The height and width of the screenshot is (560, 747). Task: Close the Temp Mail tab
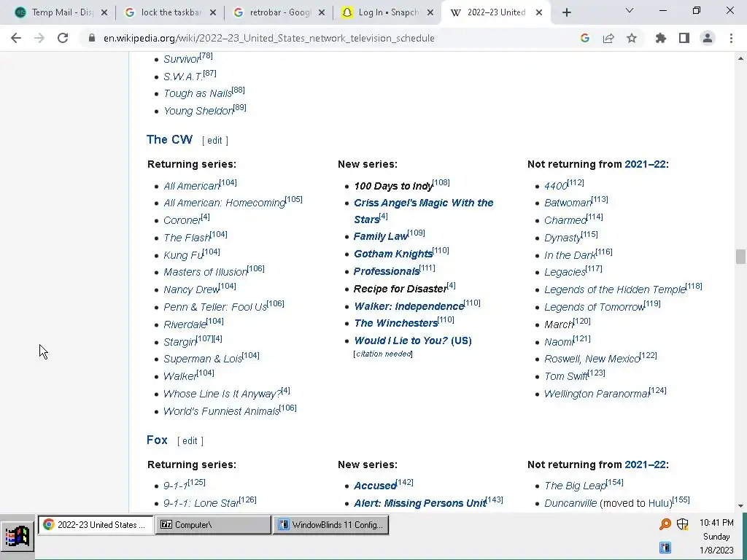click(104, 13)
